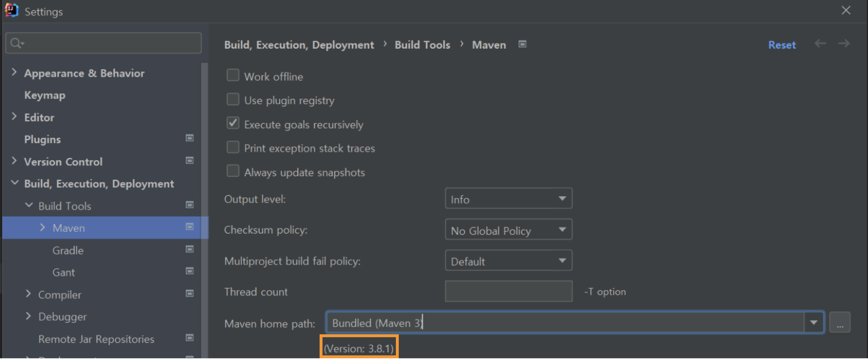
Task: Expand the Editor settings section
Action: click(x=14, y=117)
